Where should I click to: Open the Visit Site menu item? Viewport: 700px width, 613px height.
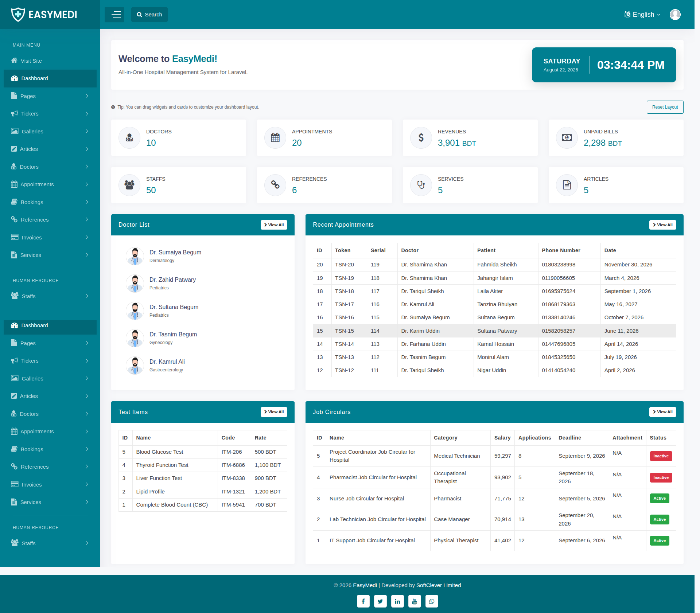click(x=50, y=60)
